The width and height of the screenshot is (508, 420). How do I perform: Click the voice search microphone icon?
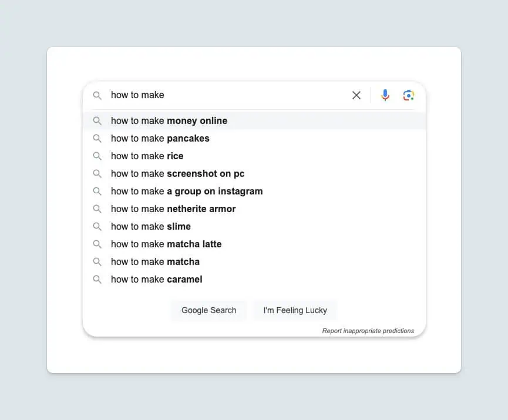(385, 95)
